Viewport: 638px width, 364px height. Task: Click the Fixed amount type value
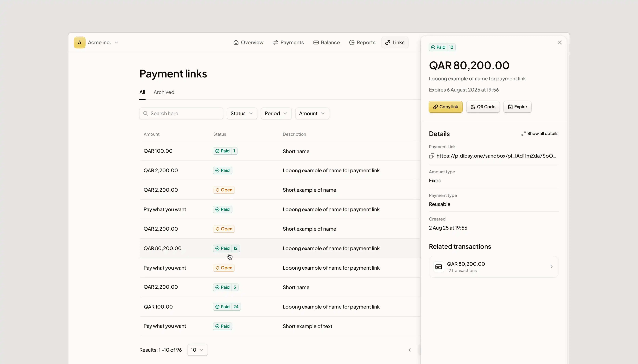click(435, 180)
